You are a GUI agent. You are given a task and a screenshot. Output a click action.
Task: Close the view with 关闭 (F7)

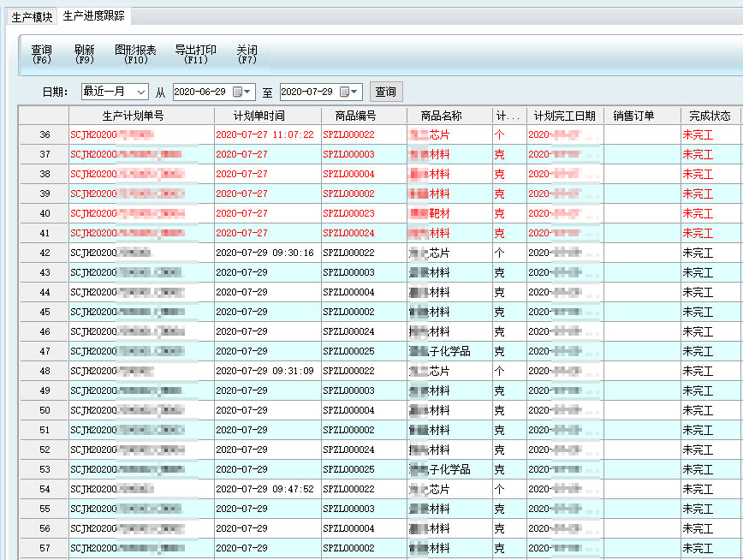(x=247, y=55)
